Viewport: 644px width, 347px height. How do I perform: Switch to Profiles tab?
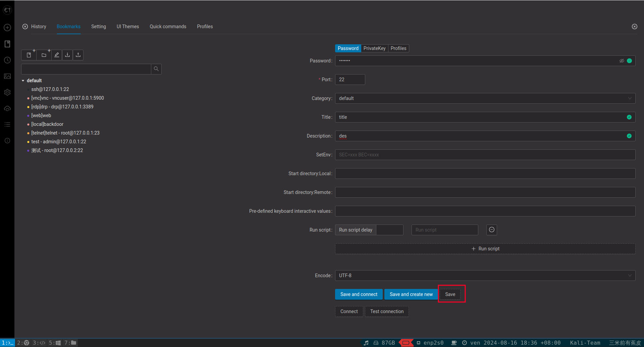point(205,27)
